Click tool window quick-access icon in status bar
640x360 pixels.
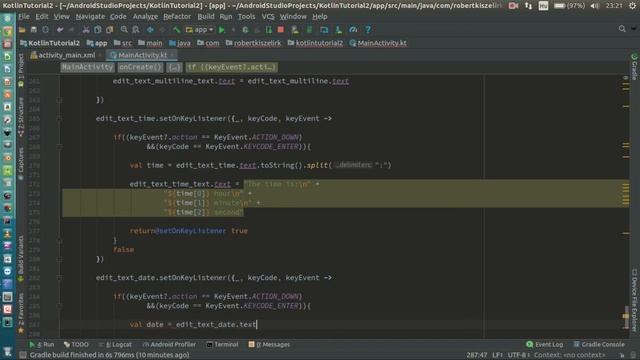(x=23, y=355)
